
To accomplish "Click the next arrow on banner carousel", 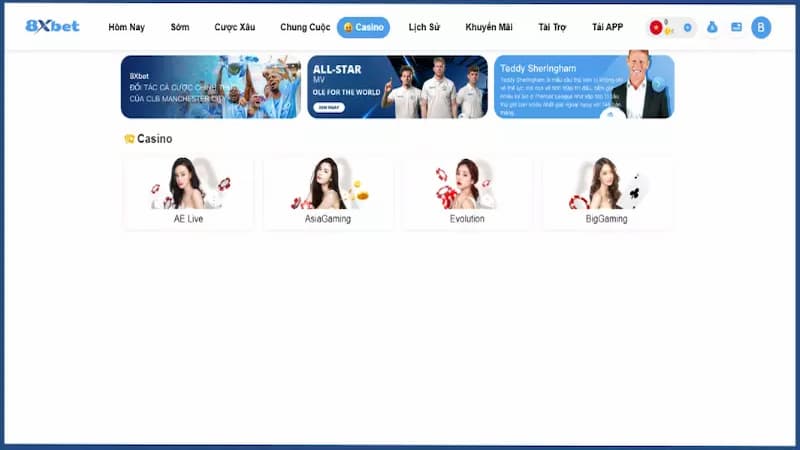I will tap(658, 84).
